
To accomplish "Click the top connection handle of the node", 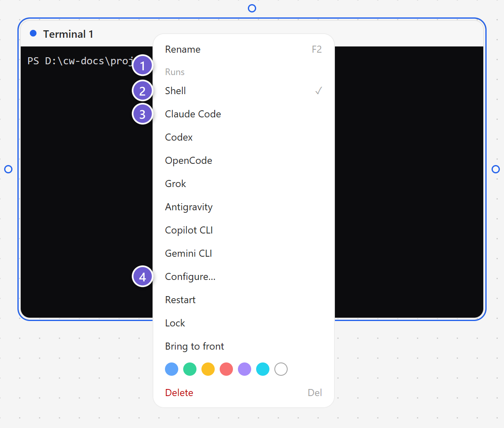I will pyautogui.click(x=252, y=8).
